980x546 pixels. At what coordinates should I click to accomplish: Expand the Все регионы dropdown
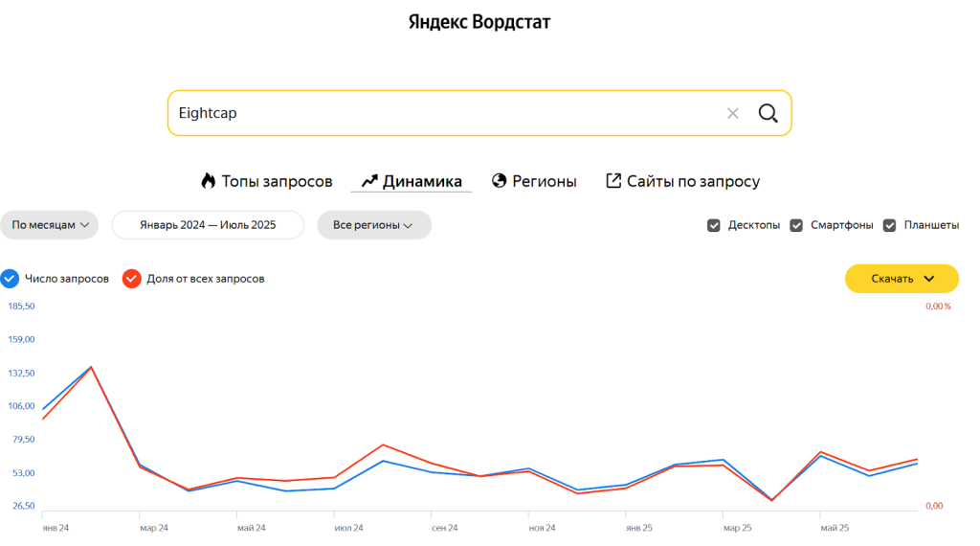[x=373, y=225]
